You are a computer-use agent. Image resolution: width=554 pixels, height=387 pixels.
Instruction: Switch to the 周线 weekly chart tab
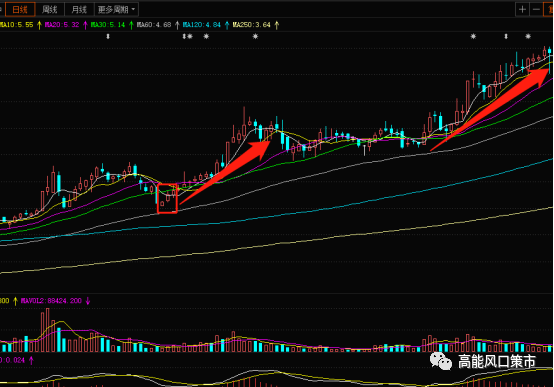[x=50, y=10]
